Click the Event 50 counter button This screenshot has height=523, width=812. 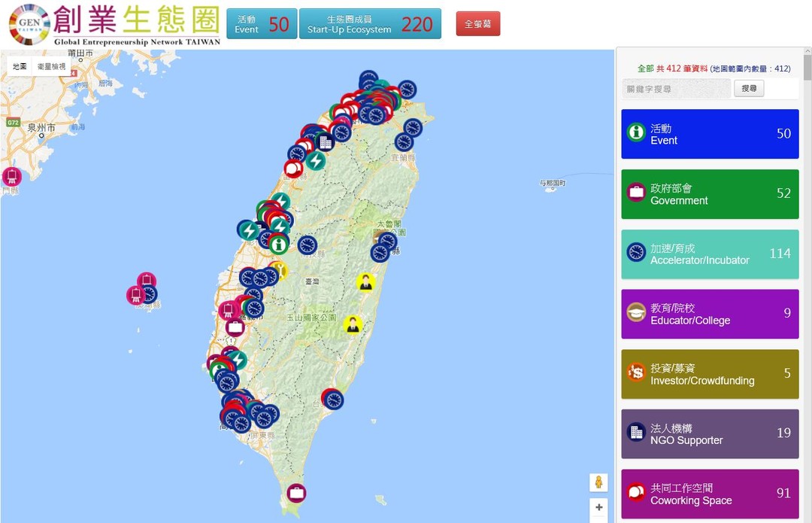pyautogui.click(x=262, y=24)
